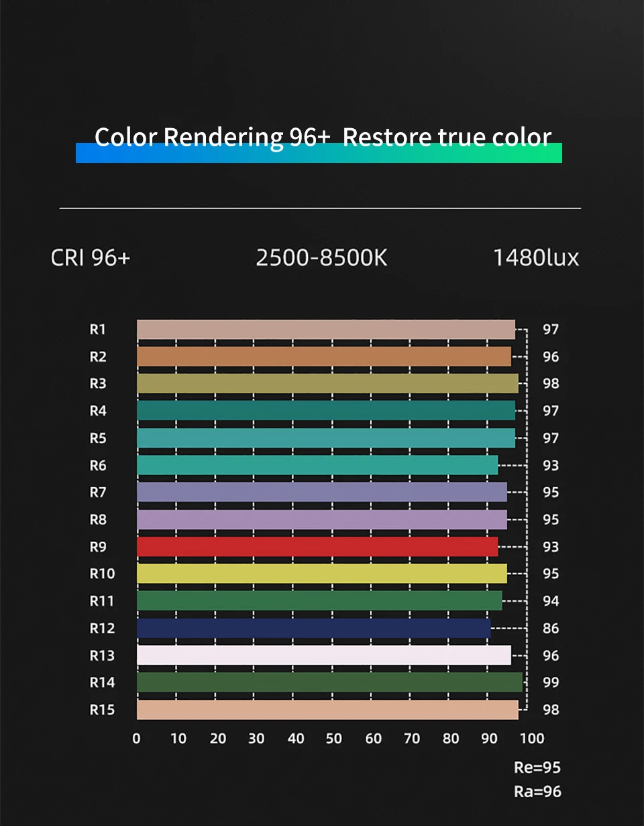This screenshot has height=826, width=644.
Task: Click the 'R13' row label
Action: [102, 655]
